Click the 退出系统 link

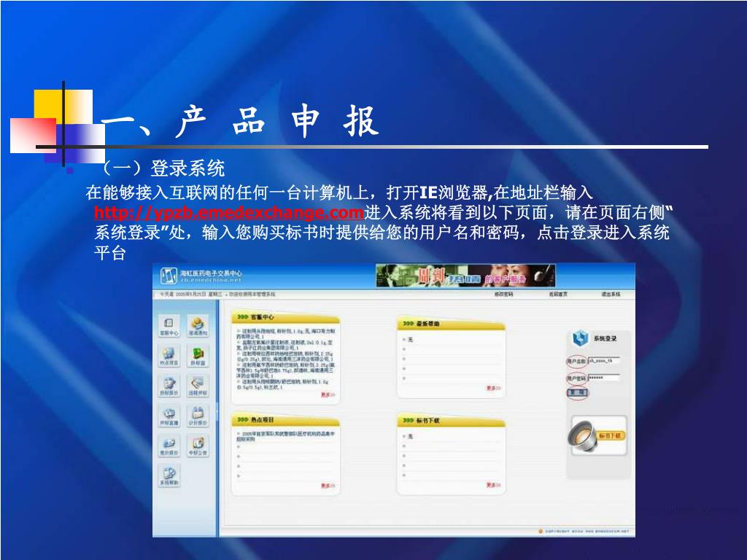point(611,295)
